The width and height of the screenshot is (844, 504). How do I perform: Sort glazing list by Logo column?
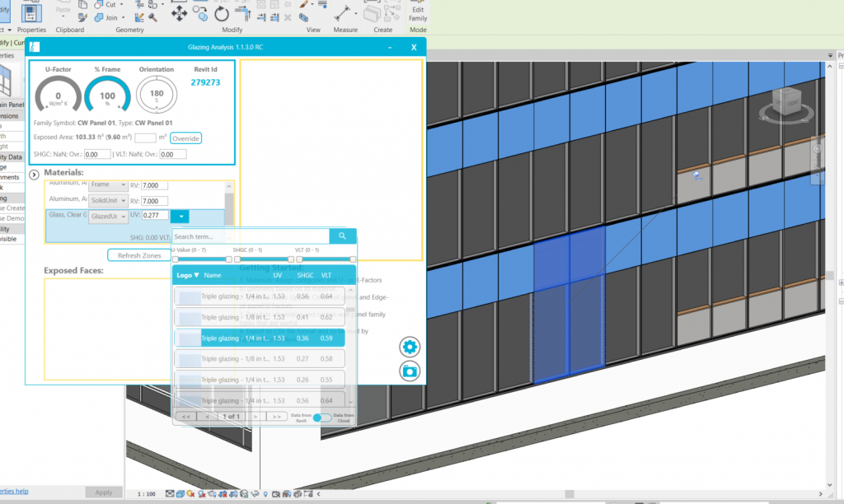coord(188,275)
